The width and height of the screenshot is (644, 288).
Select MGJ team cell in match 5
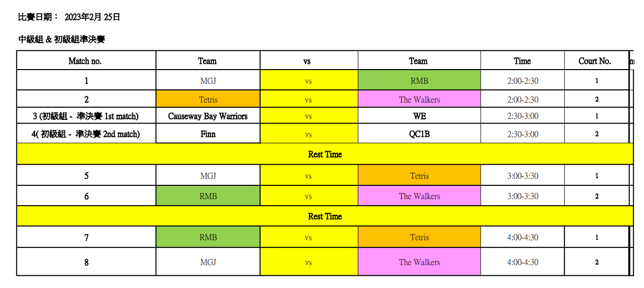[208, 176]
